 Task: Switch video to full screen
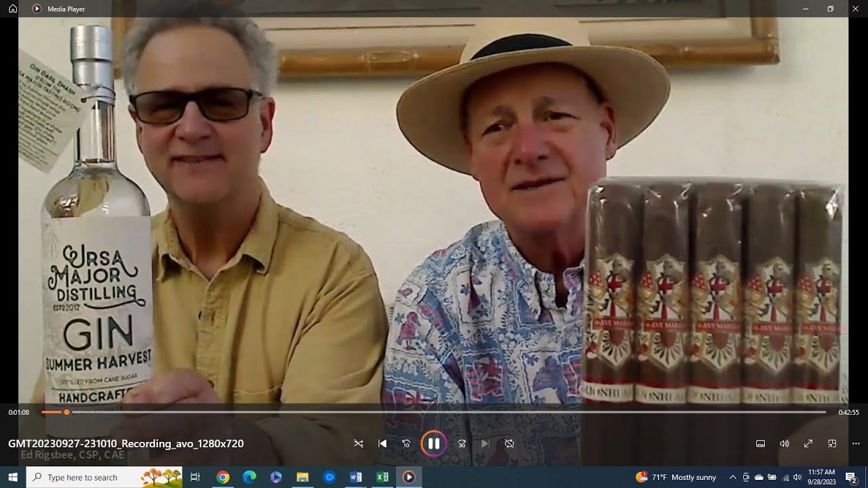point(808,444)
